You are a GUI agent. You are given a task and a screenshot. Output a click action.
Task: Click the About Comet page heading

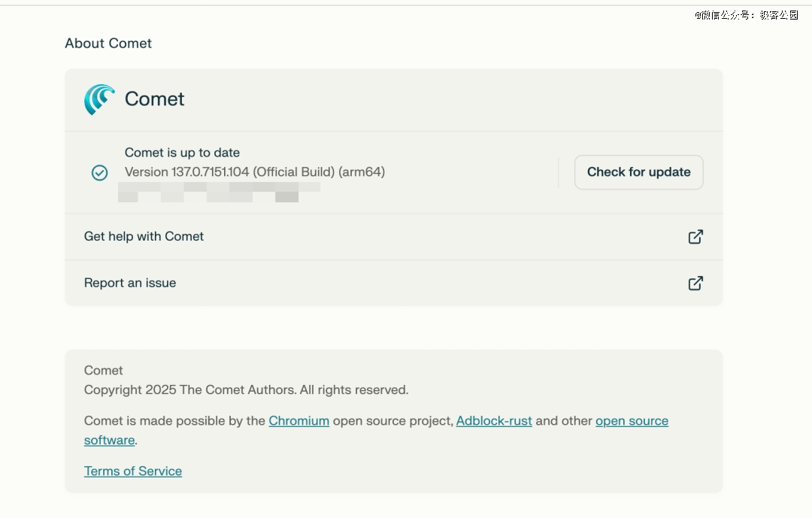tap(108, 44)
